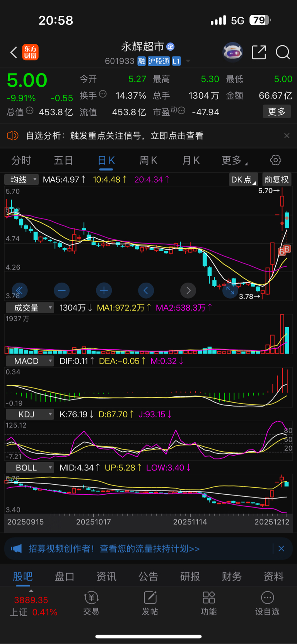Tap 20251212 date label
The height and width of the screenshot is (644, 297).
click(271, 522)
